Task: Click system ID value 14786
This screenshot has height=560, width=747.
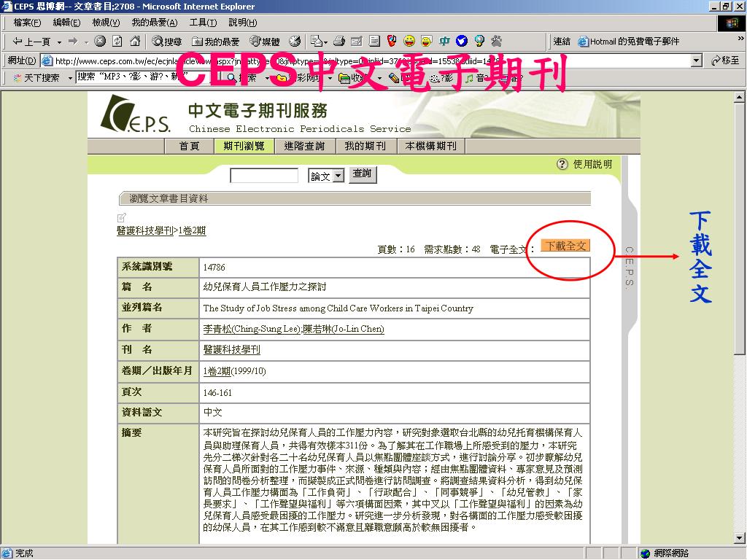Action: 214,267
